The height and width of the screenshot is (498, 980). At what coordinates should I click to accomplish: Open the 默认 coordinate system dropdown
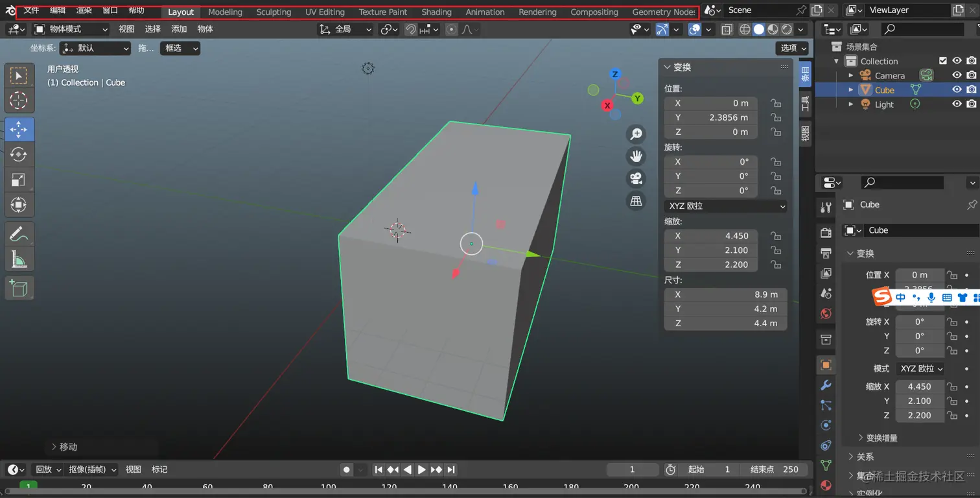(95, 48)
